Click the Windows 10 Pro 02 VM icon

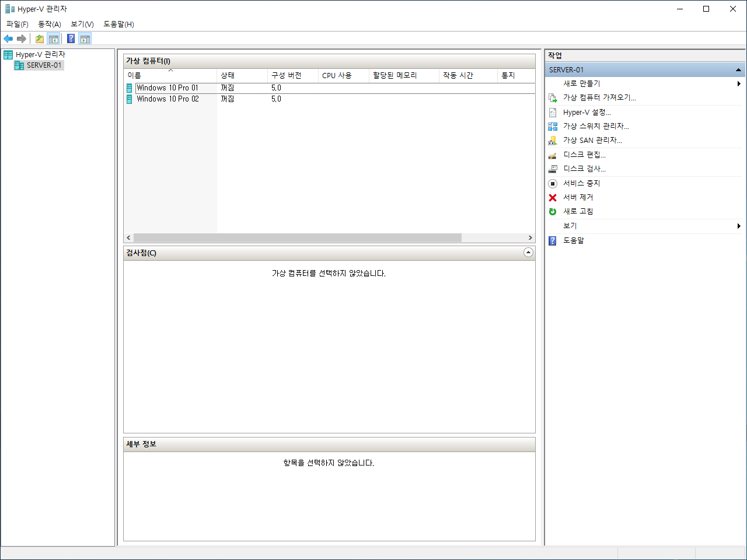tap(130, 99)
